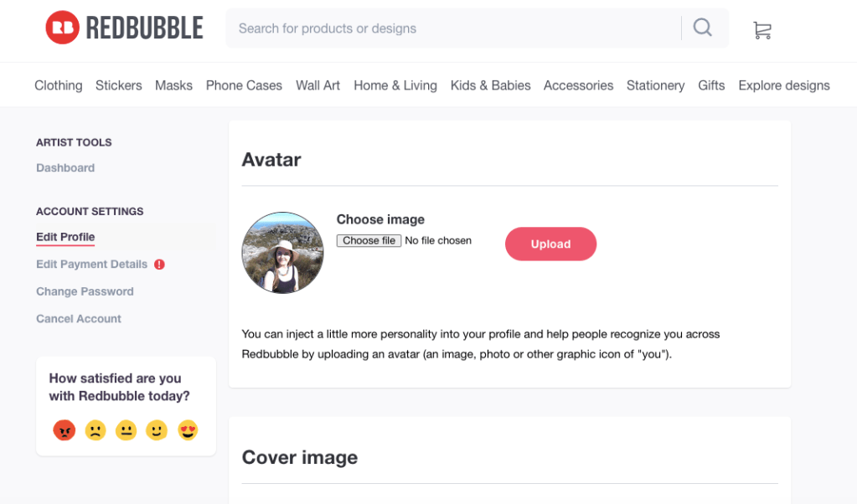
Task: Click the Upload avatar button
Action: [x=550, y=244]
